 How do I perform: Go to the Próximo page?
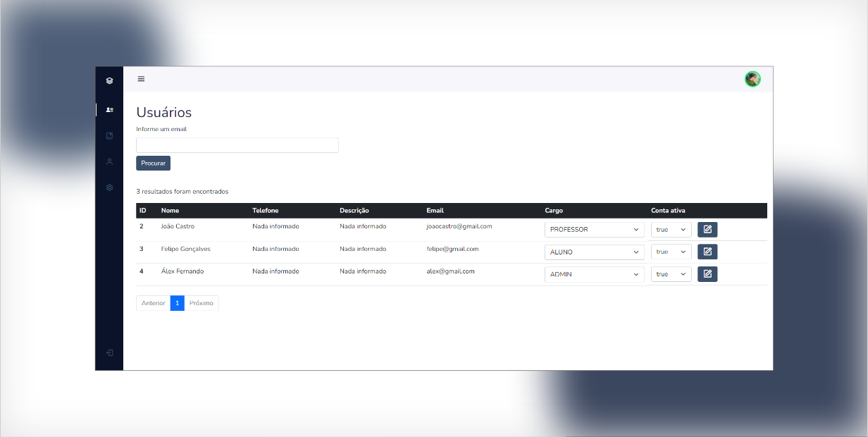point(201,303)
